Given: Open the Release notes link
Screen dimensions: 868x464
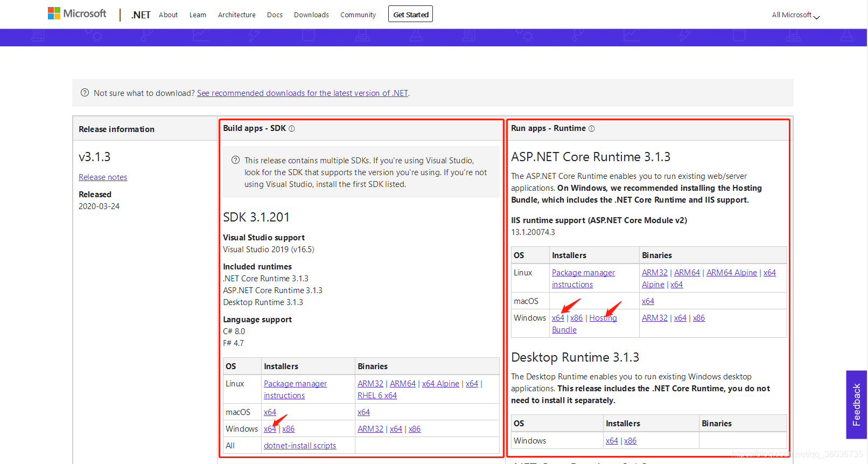Looking at the screenshot, I should (x=103, y=177).
